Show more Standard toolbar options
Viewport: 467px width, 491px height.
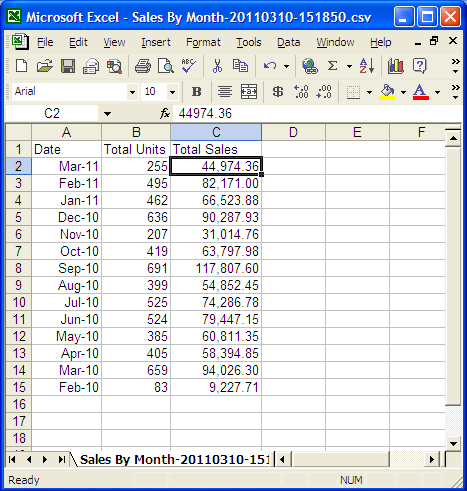pos(455,66)
